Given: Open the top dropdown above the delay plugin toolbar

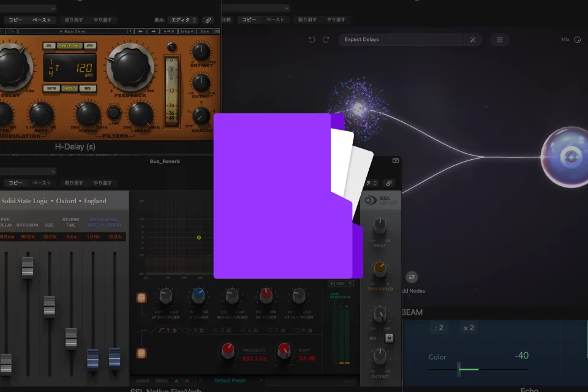Looking at the screenshot, I should coord(256,8).
